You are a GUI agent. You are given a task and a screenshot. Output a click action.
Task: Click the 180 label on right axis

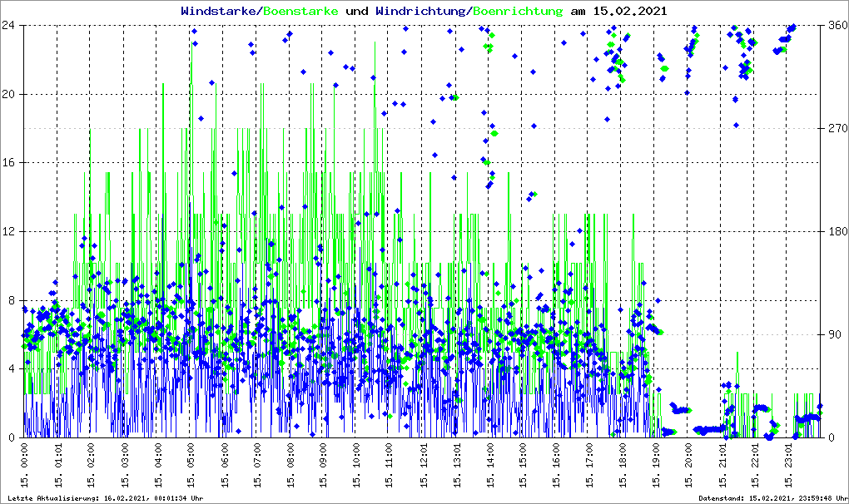(x=837, y=232)
